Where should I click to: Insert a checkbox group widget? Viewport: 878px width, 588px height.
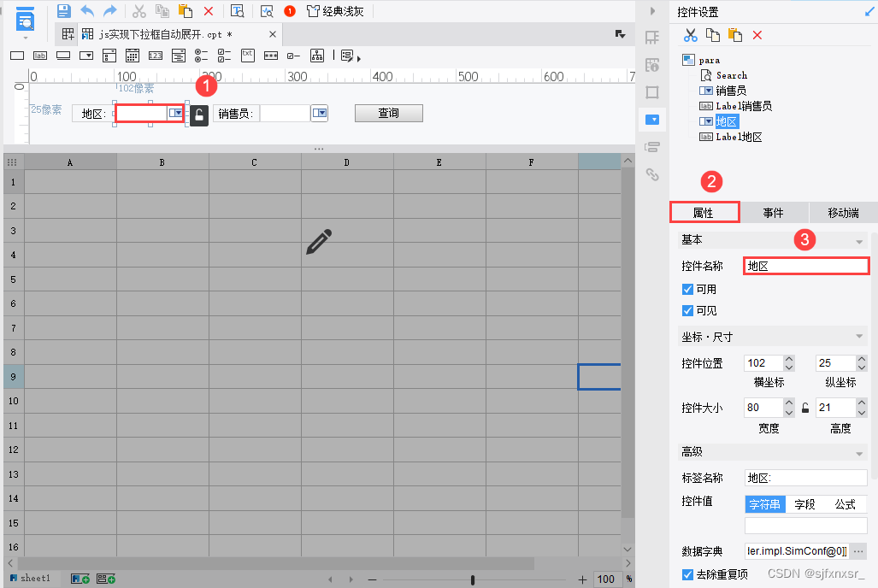pyautogui.click(x=224, y=56)
